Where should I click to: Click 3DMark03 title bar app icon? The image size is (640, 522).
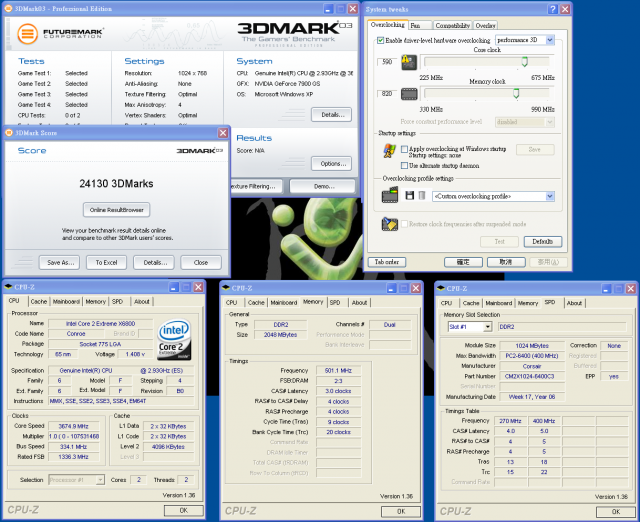(8, 8)
